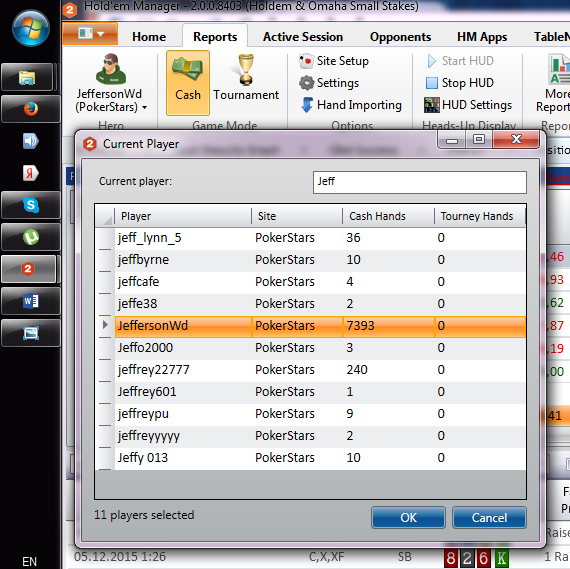Open HUD Settings in ribbon
Screen dimensions: 570x569
pos(468,105)
